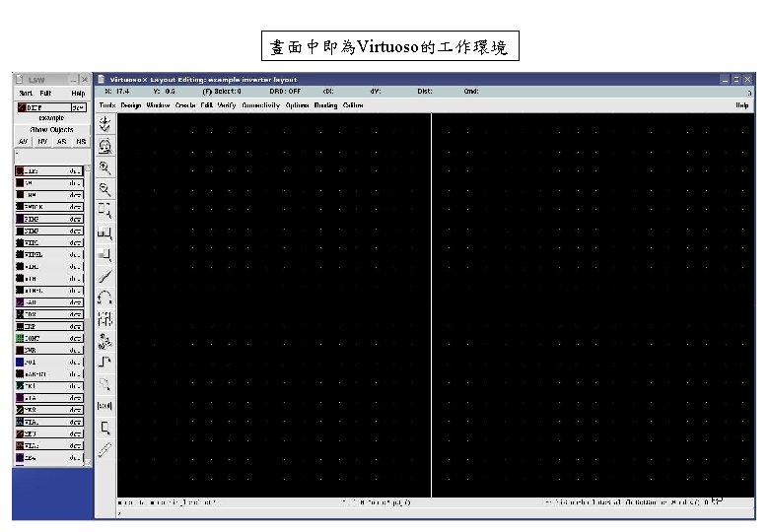Click the Create Instance icon
Screen dimensions: 769x532
(105, 341)
